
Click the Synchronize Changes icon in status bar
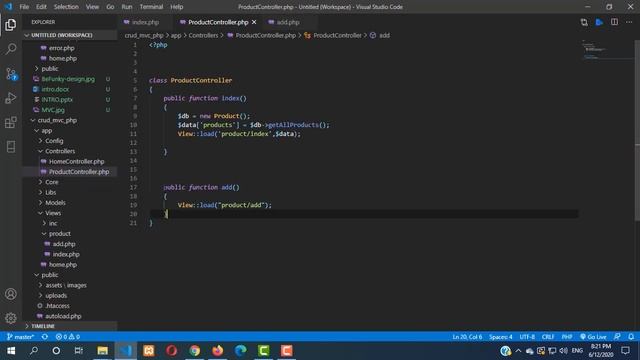[45, 337]
